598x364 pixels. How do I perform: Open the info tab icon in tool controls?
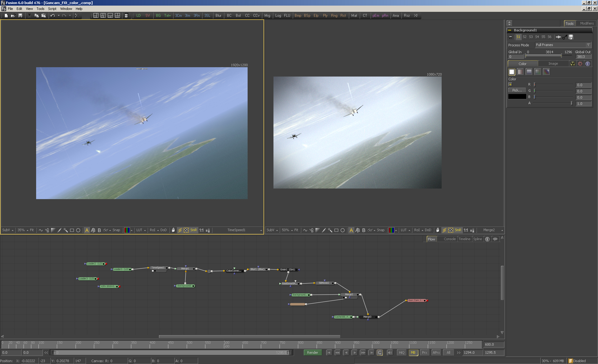[588, 64]
